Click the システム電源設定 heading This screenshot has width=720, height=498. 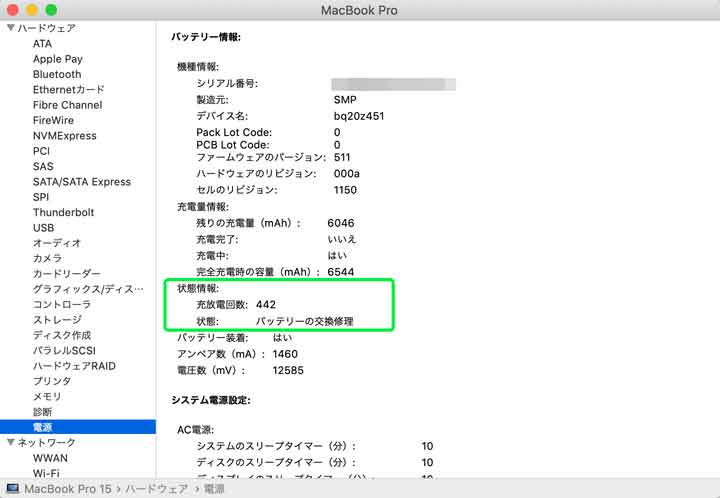coord(211,400)
